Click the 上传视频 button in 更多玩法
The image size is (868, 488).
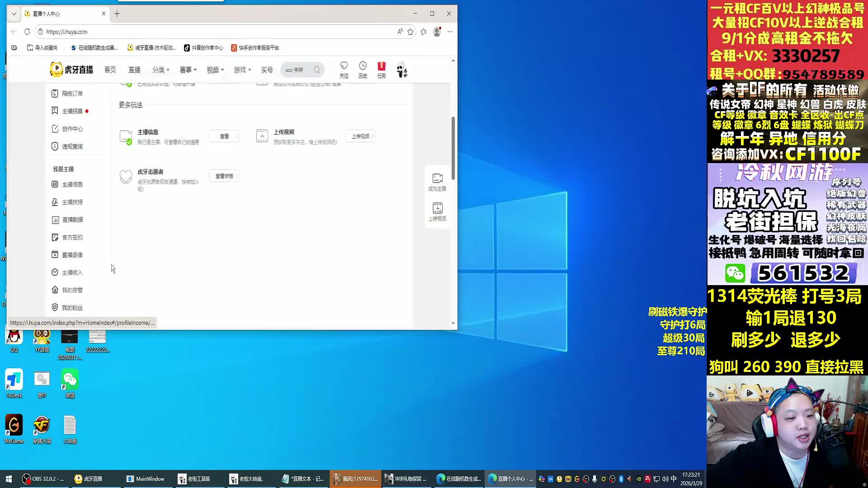coord(360,136)
